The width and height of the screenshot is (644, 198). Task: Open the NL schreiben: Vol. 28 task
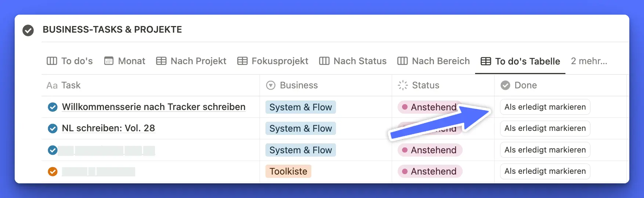[108, 128]
